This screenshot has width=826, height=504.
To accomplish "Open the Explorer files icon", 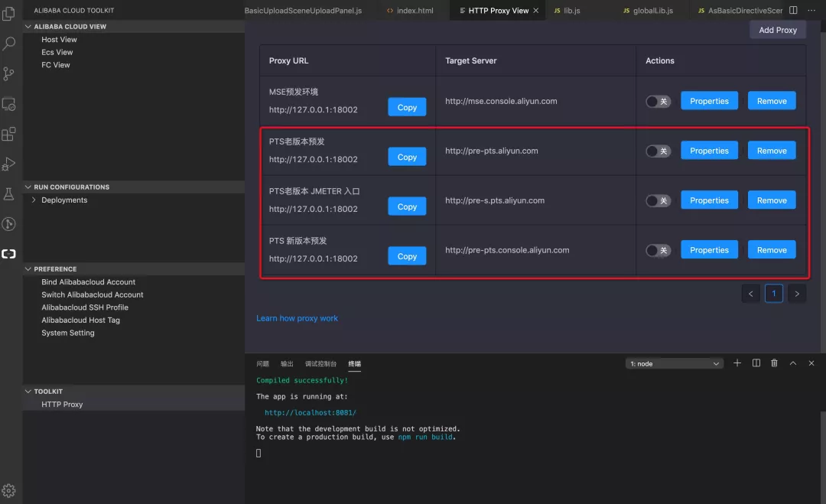I will point(9,13).
